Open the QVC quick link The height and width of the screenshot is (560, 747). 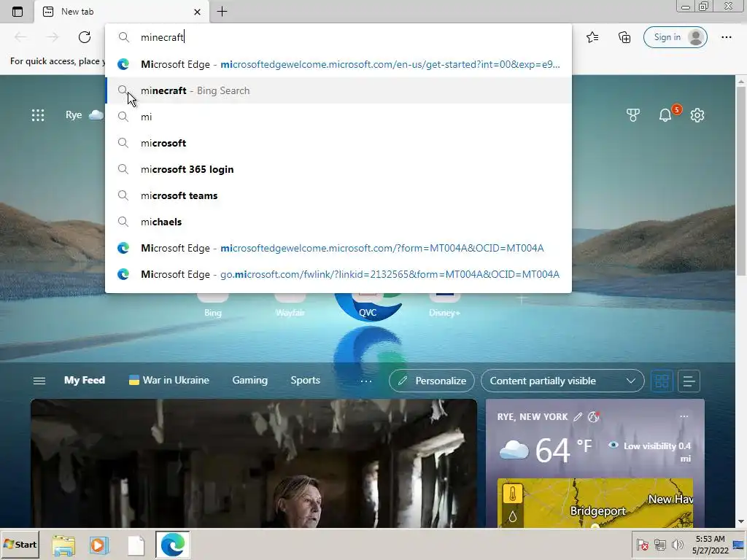click(368, 305)
